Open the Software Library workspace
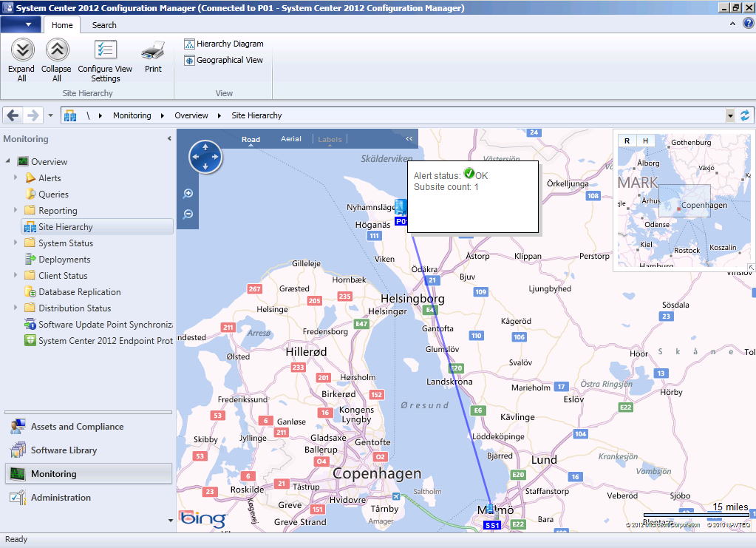Image resolution: width=756 pixels, height=548 pixels. click(x=88, y=450)
